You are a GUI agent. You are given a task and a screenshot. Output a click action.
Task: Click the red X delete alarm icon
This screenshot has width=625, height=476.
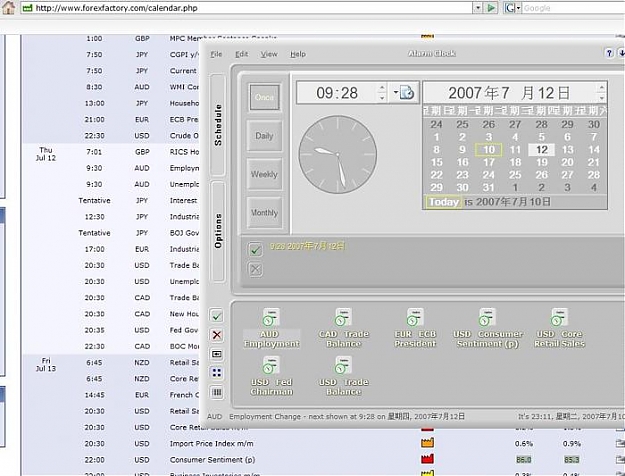217,335
